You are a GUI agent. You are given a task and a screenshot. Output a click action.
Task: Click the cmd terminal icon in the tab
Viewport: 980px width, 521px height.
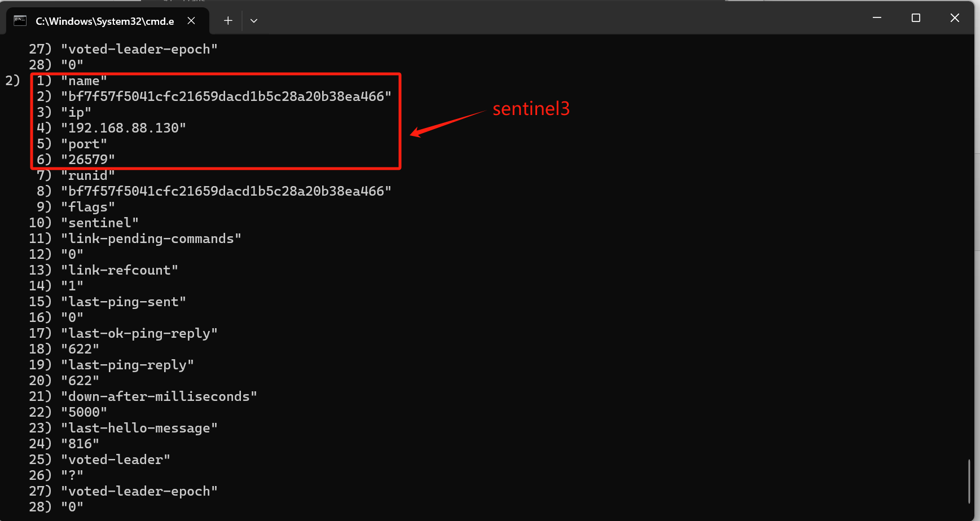(x=20, y=21)
